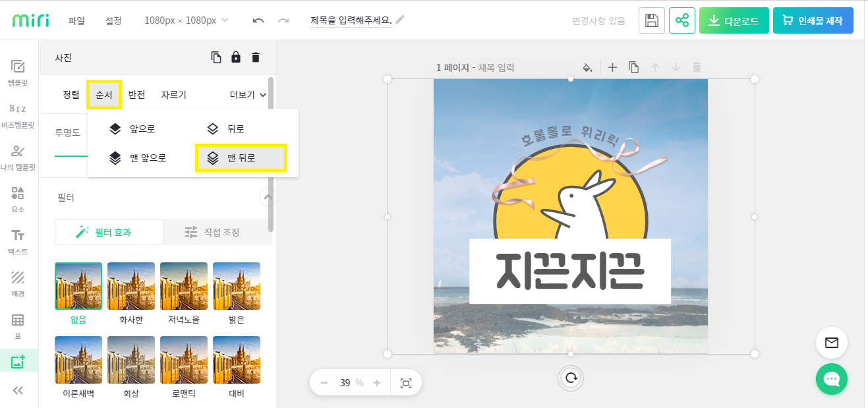Open the 나의 템플릿 sidebar panel

click(x=18, y=158)
